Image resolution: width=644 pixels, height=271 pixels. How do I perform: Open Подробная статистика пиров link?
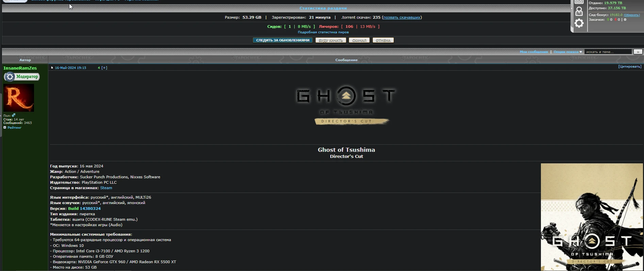[x=323, y=32]
